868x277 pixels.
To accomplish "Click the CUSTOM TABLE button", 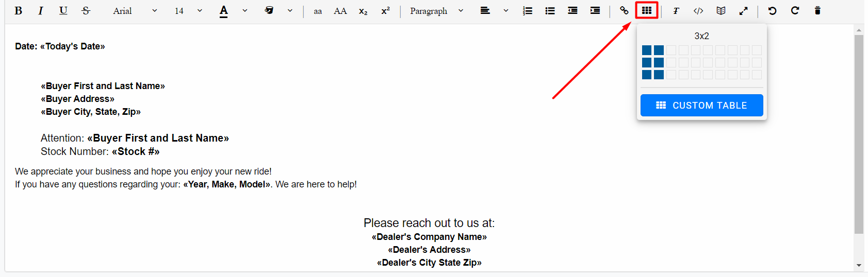I will point(702,106).
